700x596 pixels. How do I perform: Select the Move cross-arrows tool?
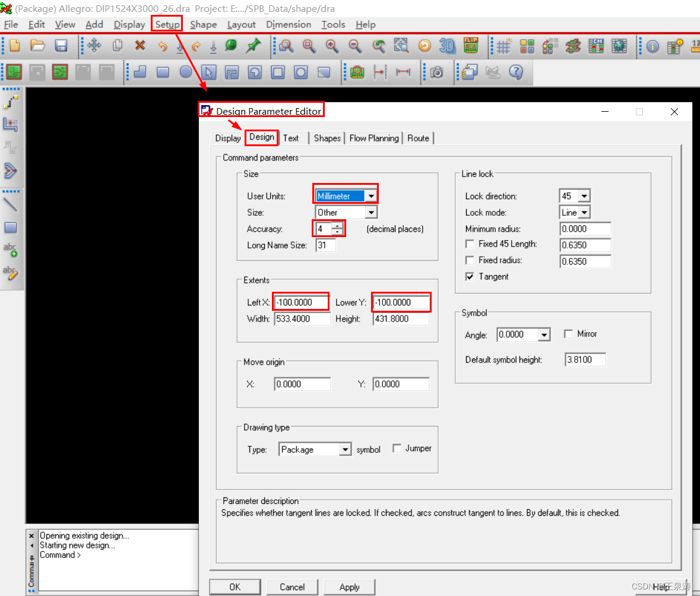pyautogui.click(x=94, y=46)
